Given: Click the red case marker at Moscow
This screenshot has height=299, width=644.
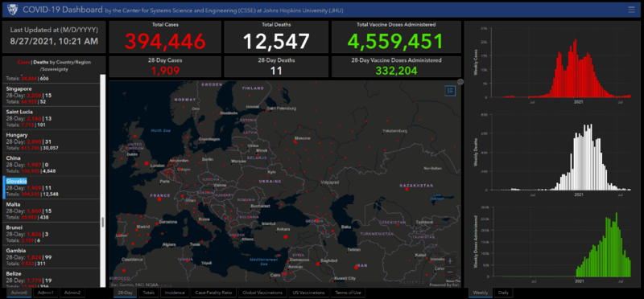Looking at the screenshot, I should click(295, 141).
